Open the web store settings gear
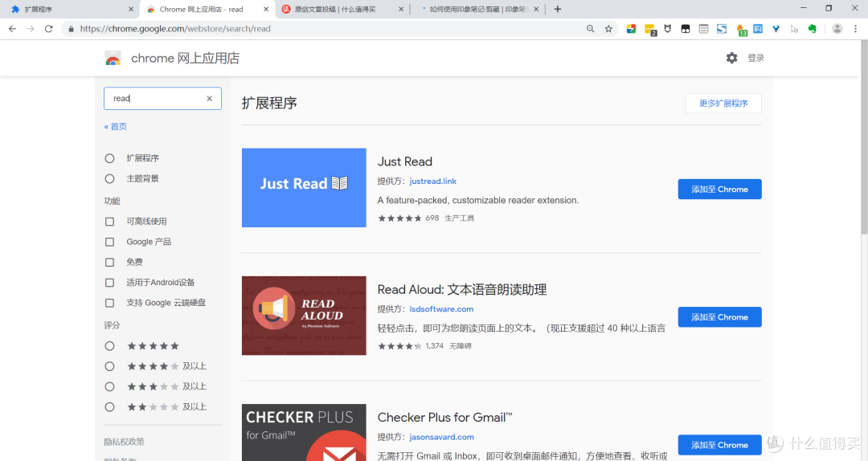This screenshot has height=461, width=868. (732, 58)
